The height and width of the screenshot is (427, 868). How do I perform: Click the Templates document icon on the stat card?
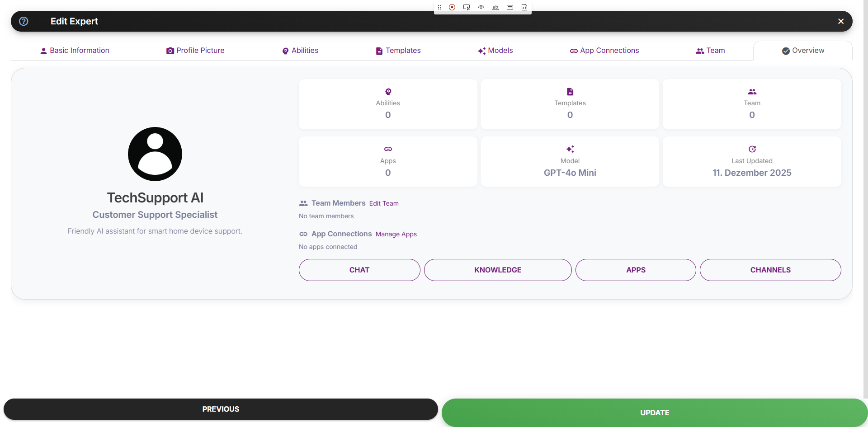[570, 91]
